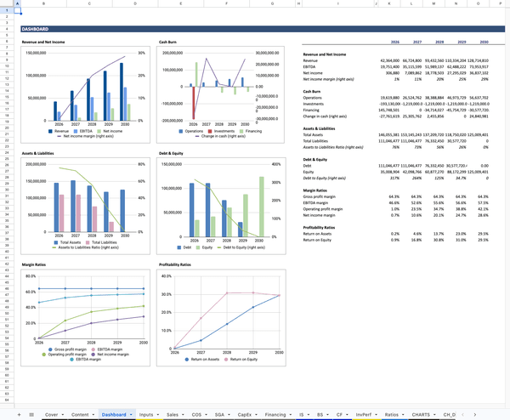
Task: Open the Dashboard tab dropdown arrow
Action: tap(132, 414)
